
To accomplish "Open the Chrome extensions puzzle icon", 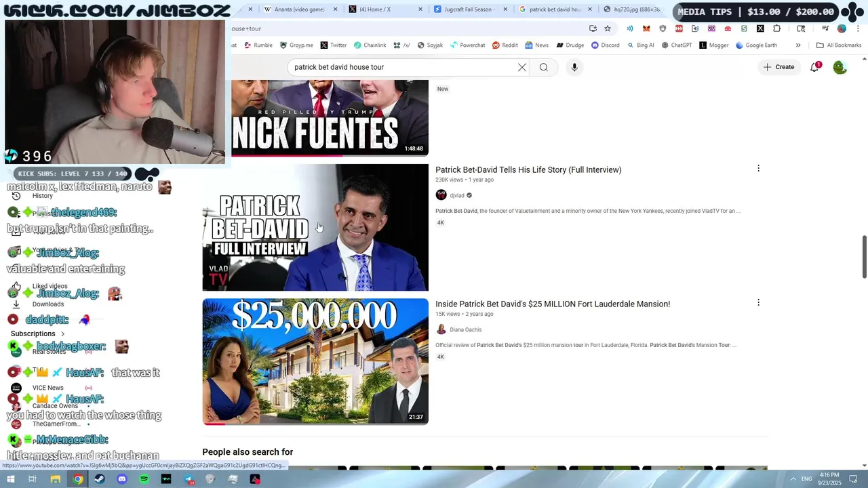I will [x=776, y=28].
